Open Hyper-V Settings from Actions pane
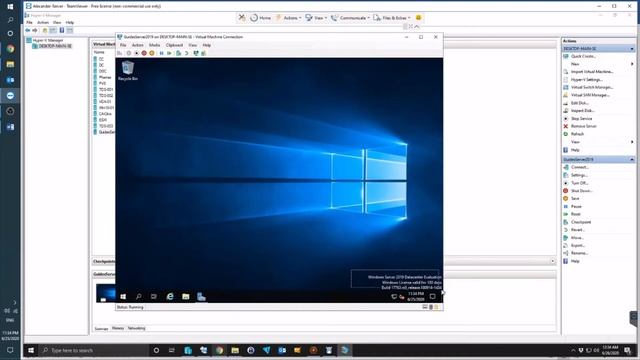The image size is (640, 360). (x=587, y=80)
